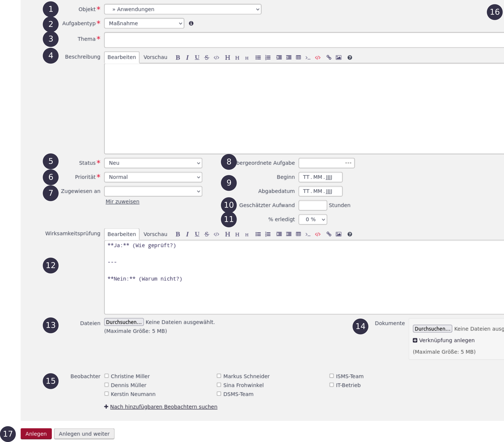Click Underline icon in Beschreibung toolbar

coord(197,57)
